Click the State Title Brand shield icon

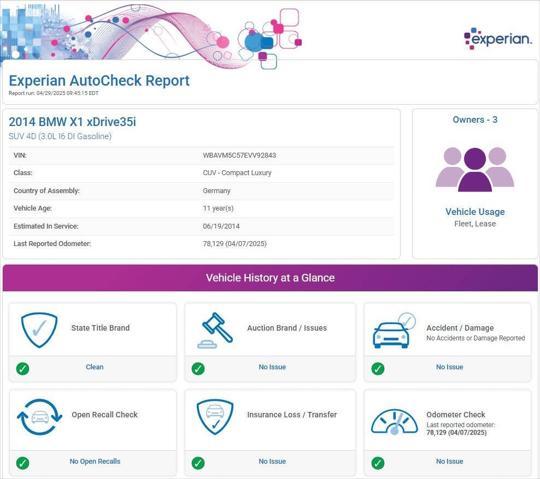click(x=39, y=330)
